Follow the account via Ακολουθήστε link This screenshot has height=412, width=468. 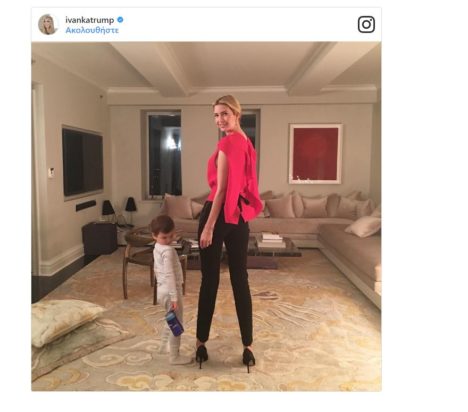point(92,30)
